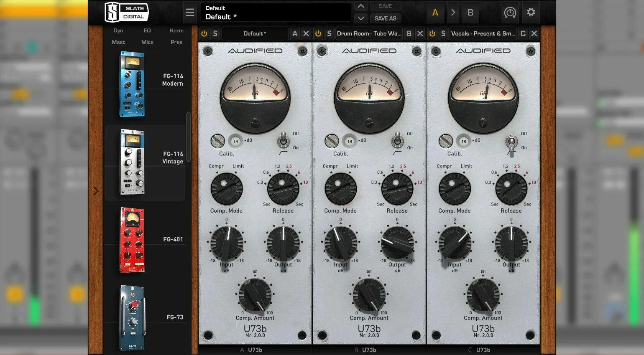Go to previous preset with up arrow
Viewport: 644px width, 355px height.
pyautogui.click(x=361, y=6)
